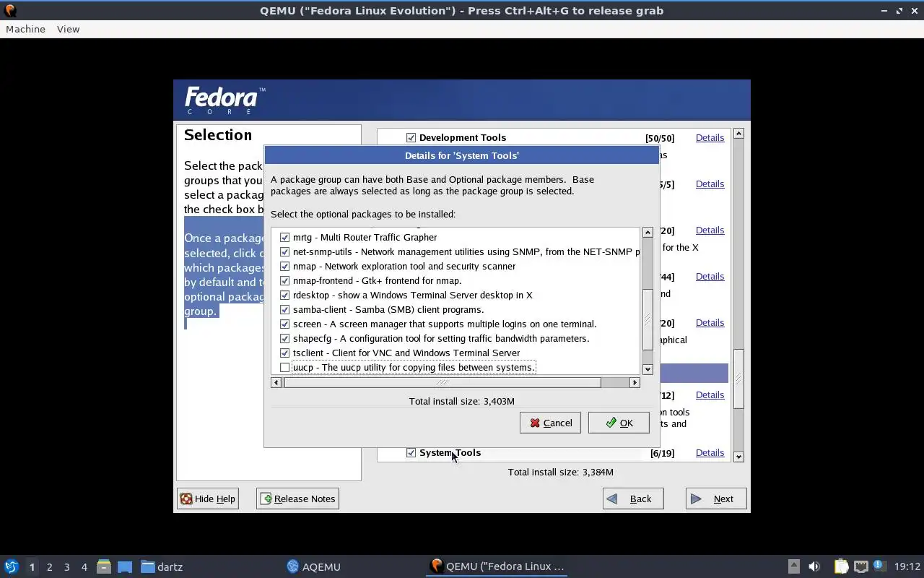Click the System Tools group label
924x578 pixels.
[x=450, y=452]
